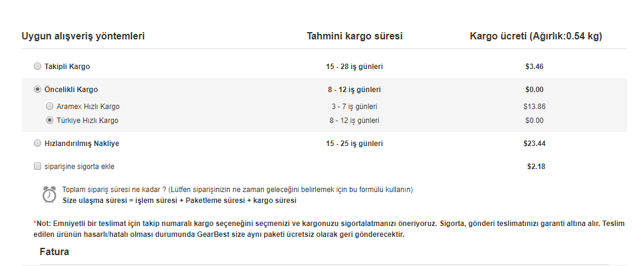Select Hızlandırılmış Nakliye radio button
The image size is (644, 266).
pos(38,144)
